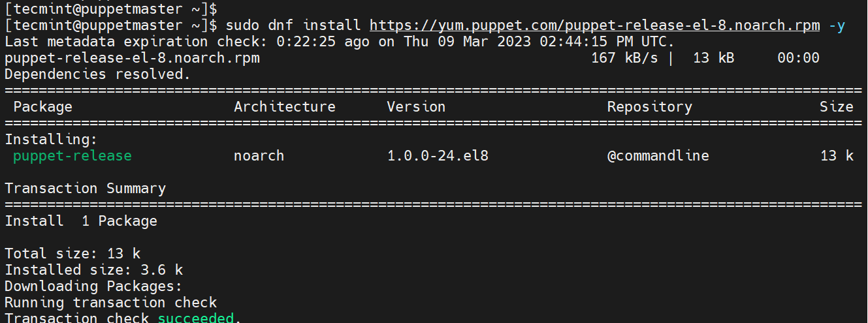Click the 167 kB/s download speed
The width and height of the screenshot is (868, 323).
(624, 58)
